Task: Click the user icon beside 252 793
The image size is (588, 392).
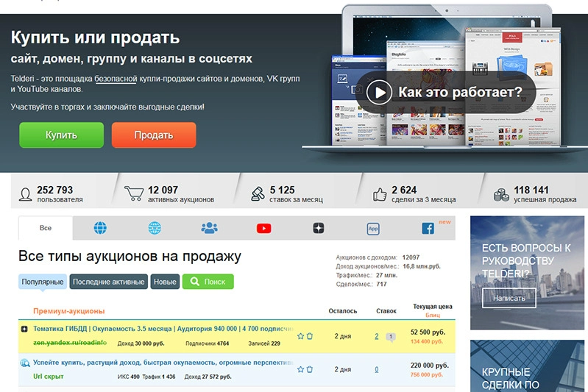Action: click(26, 194)
